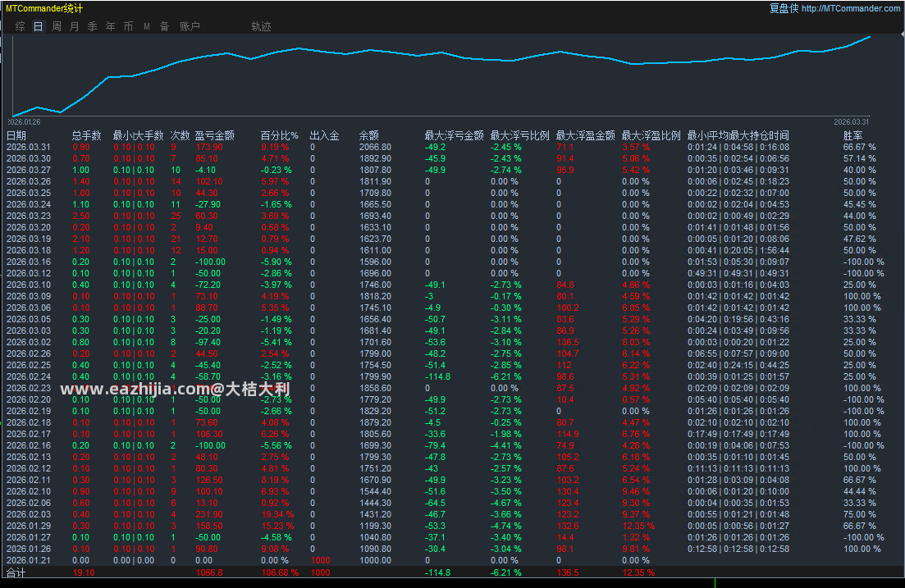Click the 盈亏金额 column header

[x=215, y=135]
